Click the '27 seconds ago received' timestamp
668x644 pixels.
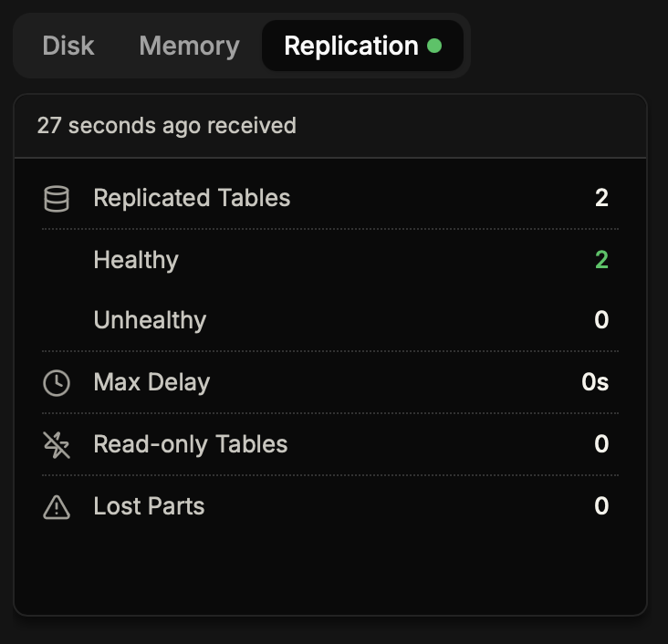pos(167,126)
